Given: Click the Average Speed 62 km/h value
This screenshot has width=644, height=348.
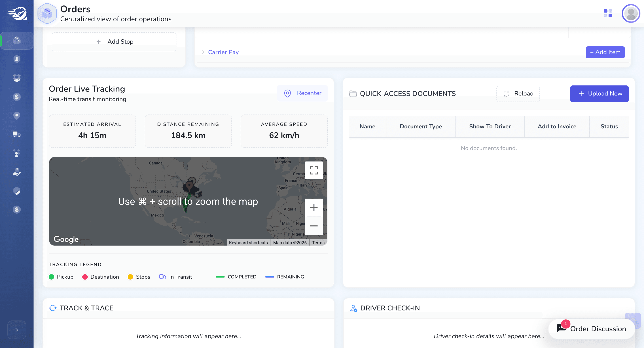Looking at the screenshot, I should 284,135.
